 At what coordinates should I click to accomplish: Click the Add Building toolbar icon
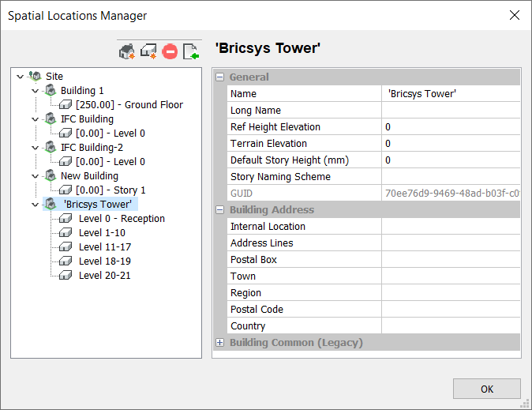tap(127, 52)
